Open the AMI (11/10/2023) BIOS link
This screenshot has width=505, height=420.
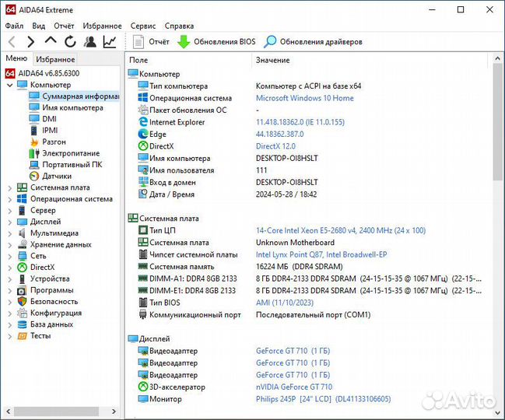click(x=284, y=303)
